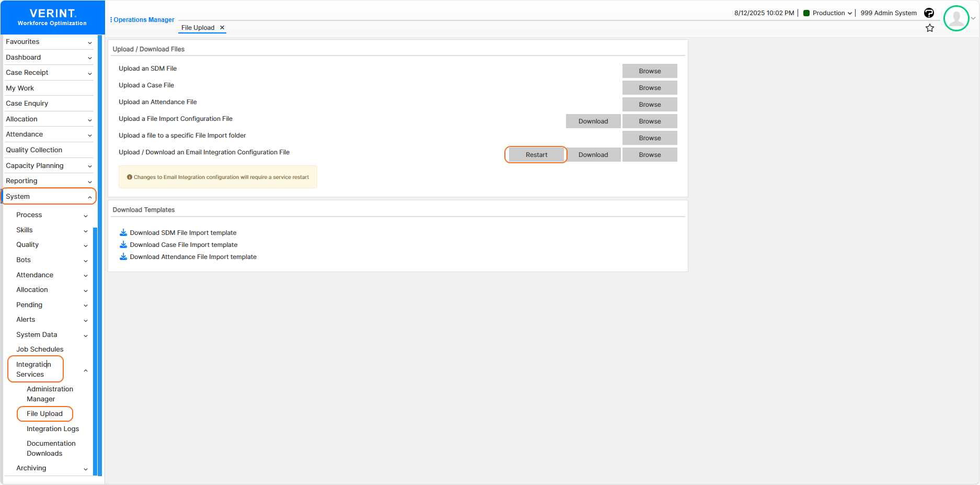Open My Work from the navigation menu
980x485 pixels.
pyautogui.click(x=20, y=88)
